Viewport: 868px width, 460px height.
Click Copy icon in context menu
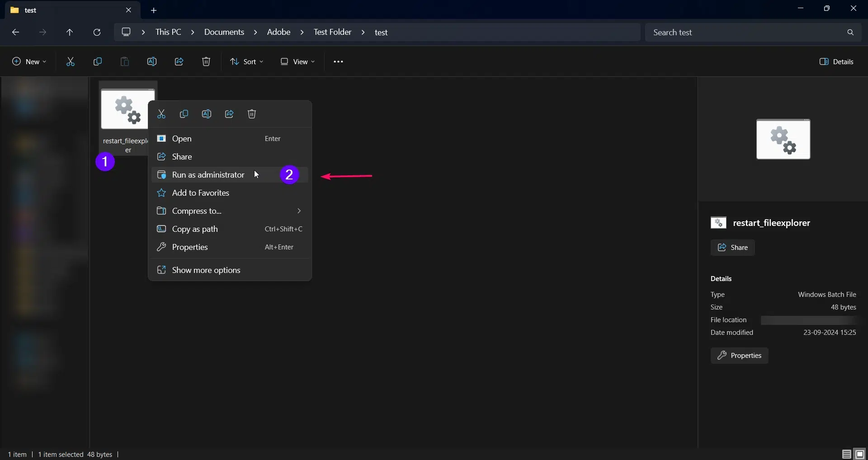pyautogui.click(x=184, y=114)
